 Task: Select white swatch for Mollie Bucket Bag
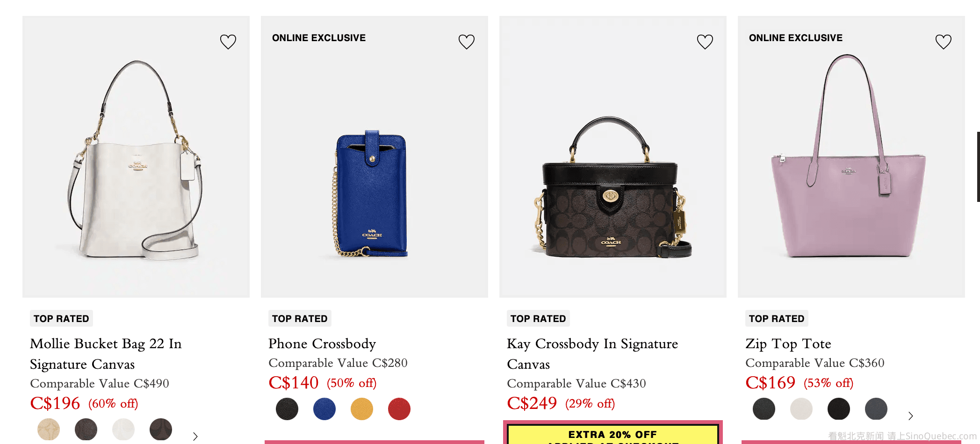pos(123,429)
